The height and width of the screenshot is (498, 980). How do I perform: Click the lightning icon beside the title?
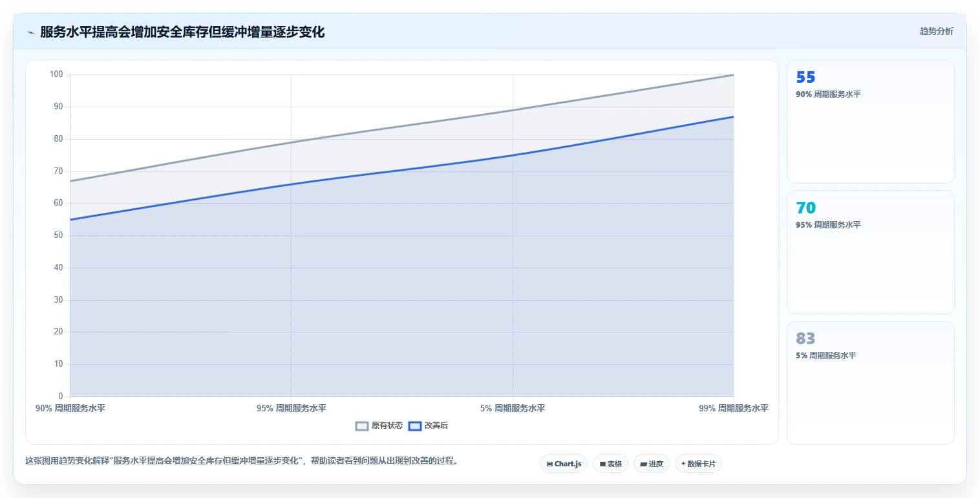pyautogui.click(x=30, y=32)
